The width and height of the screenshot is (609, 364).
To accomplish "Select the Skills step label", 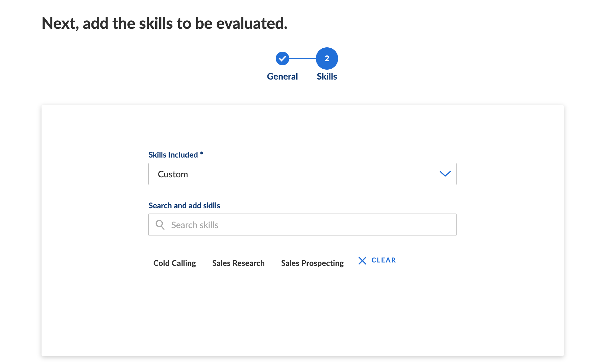I will coord(327,76).
